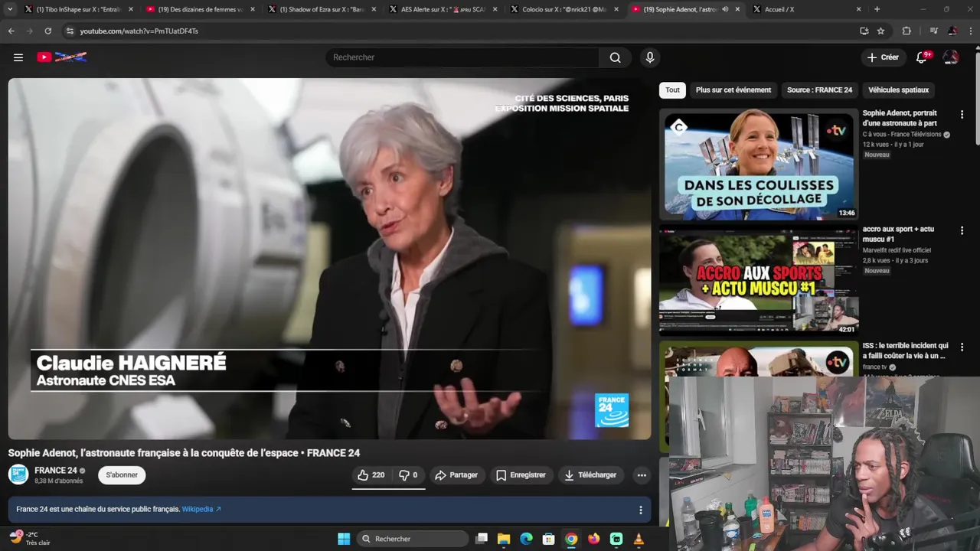Open options on the Wikipedia info panel

pos(641,510)
